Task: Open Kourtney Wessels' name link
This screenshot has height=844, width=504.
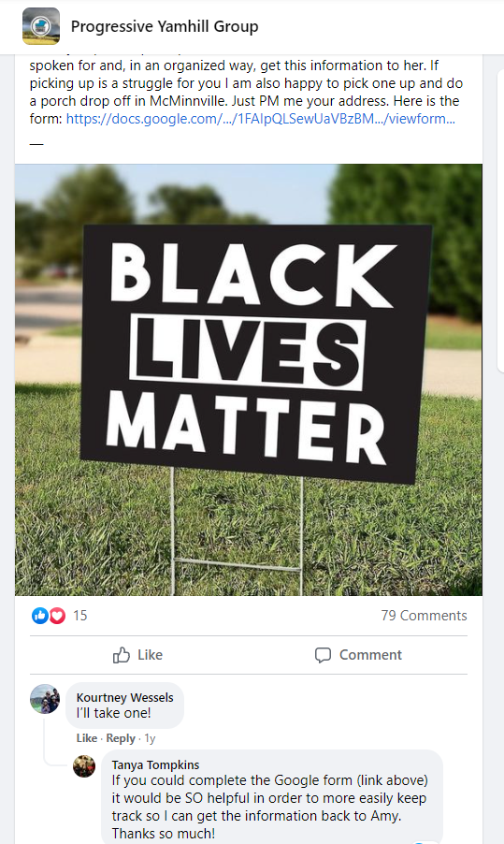Action: (x=124, y=697)
